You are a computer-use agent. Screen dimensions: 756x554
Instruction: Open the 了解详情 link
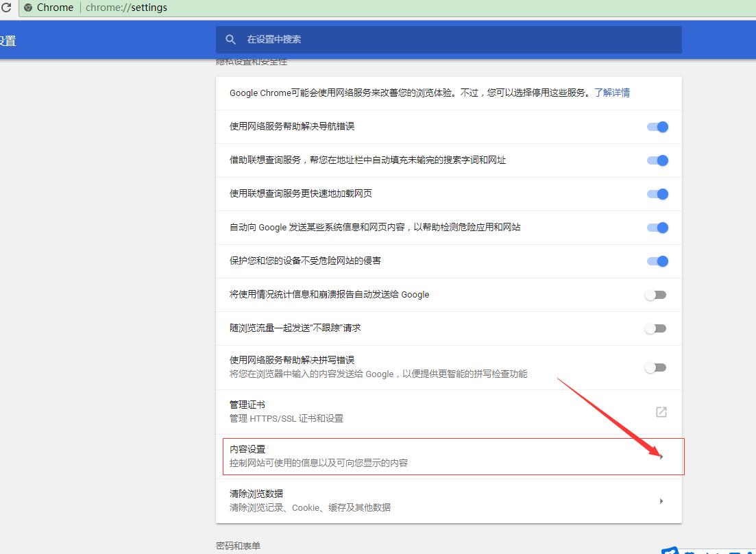[612, 93]
